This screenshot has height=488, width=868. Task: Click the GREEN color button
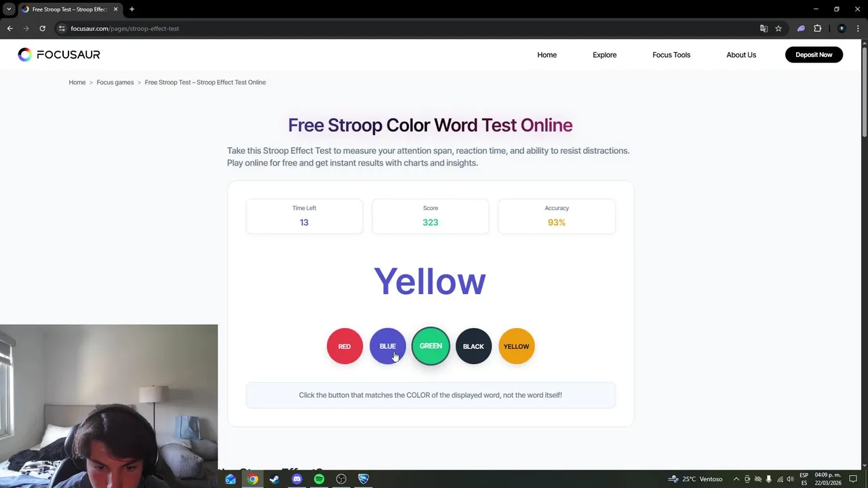pyautogui.click(x=431, y=346)
